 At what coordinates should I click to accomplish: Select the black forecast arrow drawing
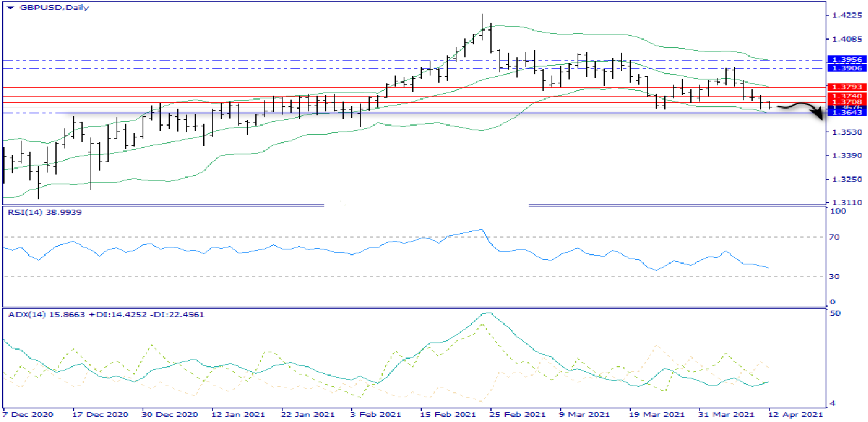pyautogui.click(x=801, y=109)
